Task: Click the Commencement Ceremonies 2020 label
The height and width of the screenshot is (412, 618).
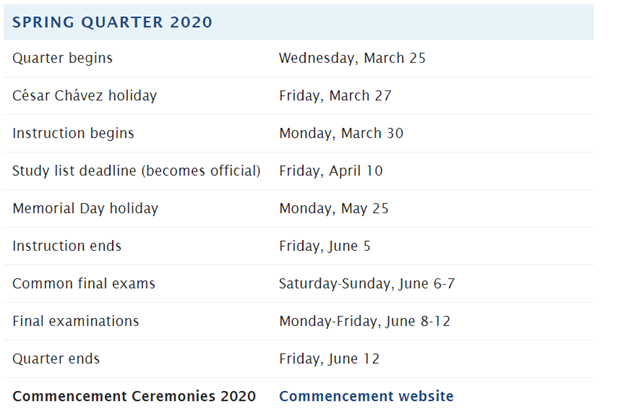Action: coord(134,396)
